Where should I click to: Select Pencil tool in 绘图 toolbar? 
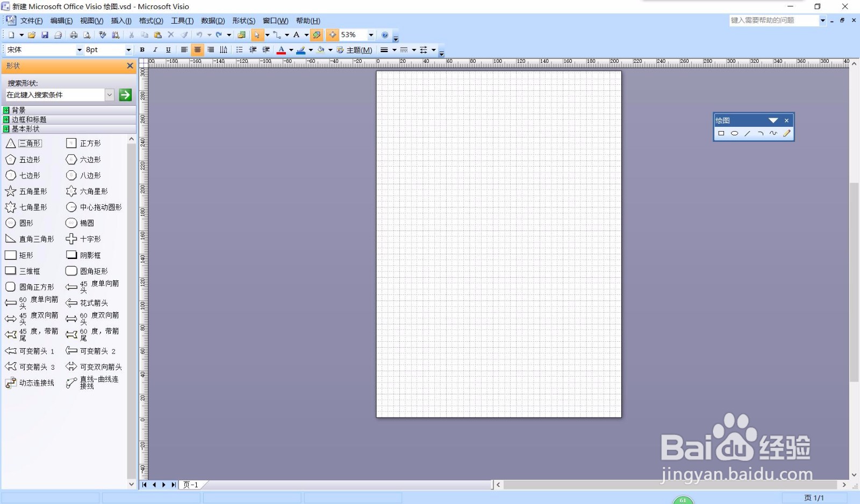pos(786,133)
